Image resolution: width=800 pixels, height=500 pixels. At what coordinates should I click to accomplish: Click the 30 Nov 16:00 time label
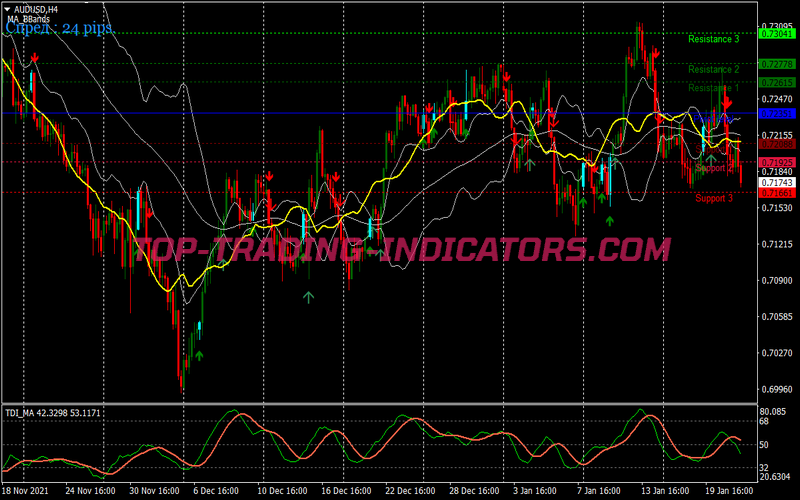coord(155,490)
